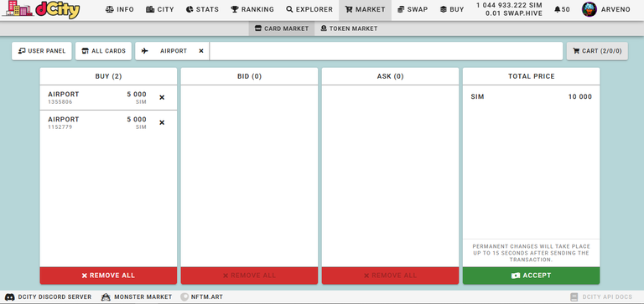This screenshot has width=644, height=304.
Task: Click the Arveno user avatar
Action: 589,9
